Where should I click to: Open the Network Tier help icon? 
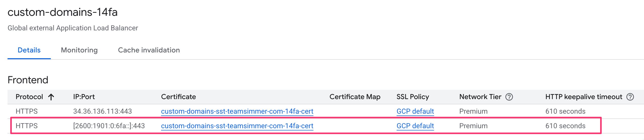tap(509, 97)
